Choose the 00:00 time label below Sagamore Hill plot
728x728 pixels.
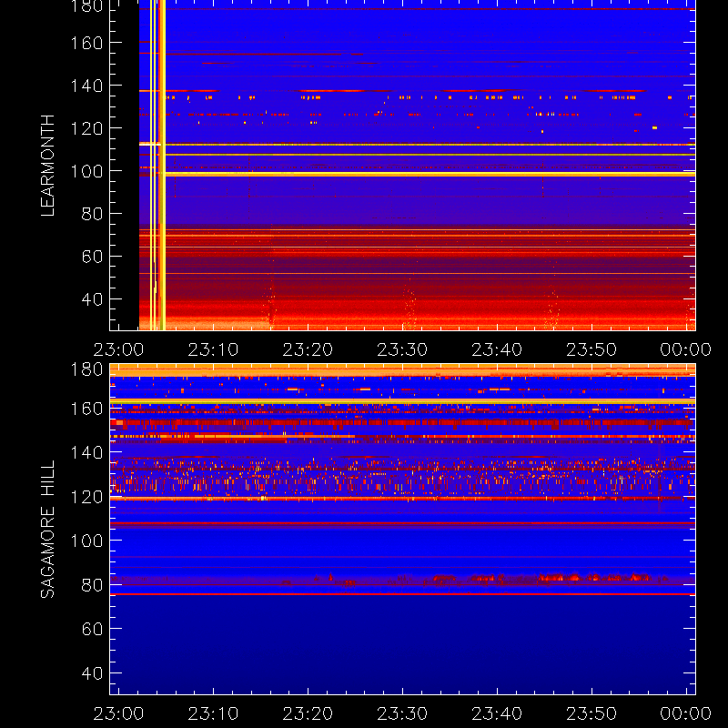(x=686, y=713)
